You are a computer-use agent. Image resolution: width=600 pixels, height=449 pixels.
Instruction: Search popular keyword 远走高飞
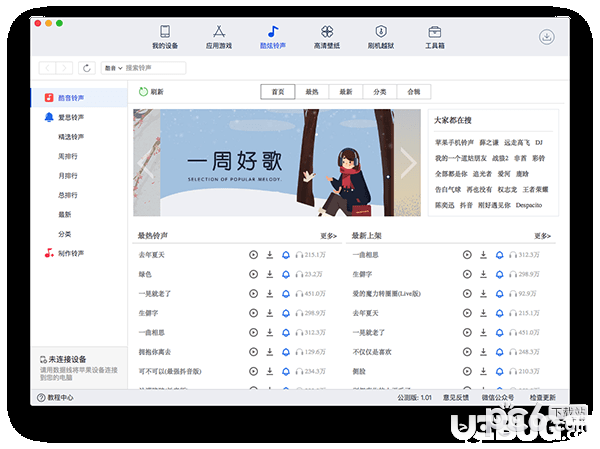click(517, 143)
